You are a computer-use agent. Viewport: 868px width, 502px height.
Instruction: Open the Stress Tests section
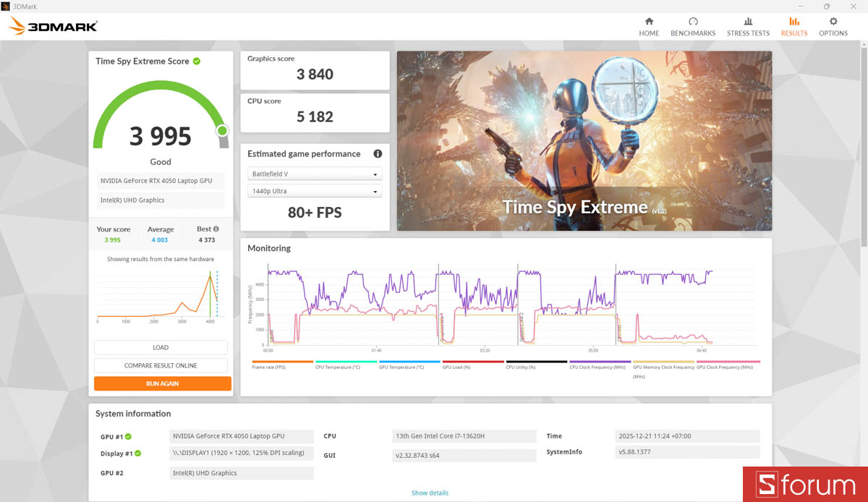click(x=748, y=26)
